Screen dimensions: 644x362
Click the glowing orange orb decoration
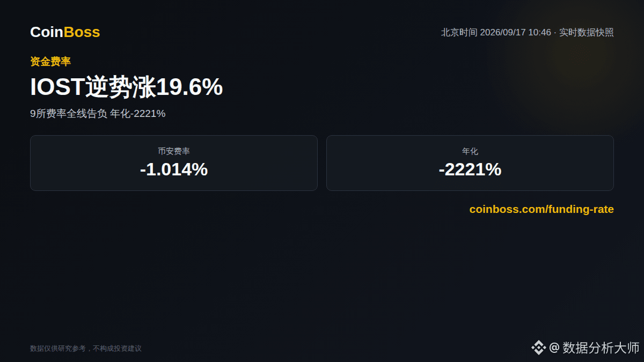tap(580, 54)
